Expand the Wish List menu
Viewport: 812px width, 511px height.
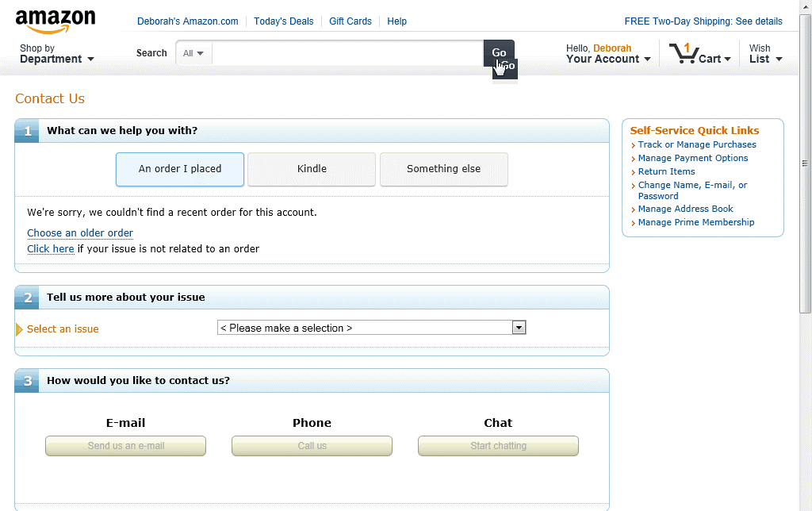click(765, 54)
